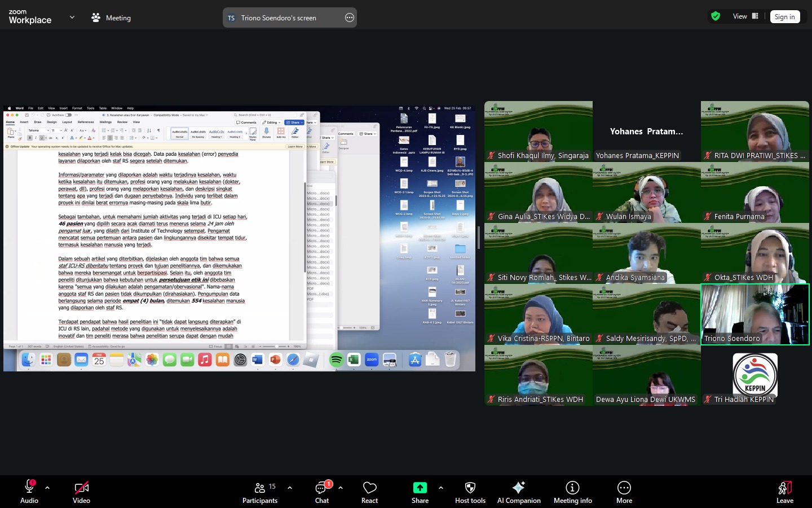
Task: Expand audio settings arrow next to Audio
Action: point(47,488)
